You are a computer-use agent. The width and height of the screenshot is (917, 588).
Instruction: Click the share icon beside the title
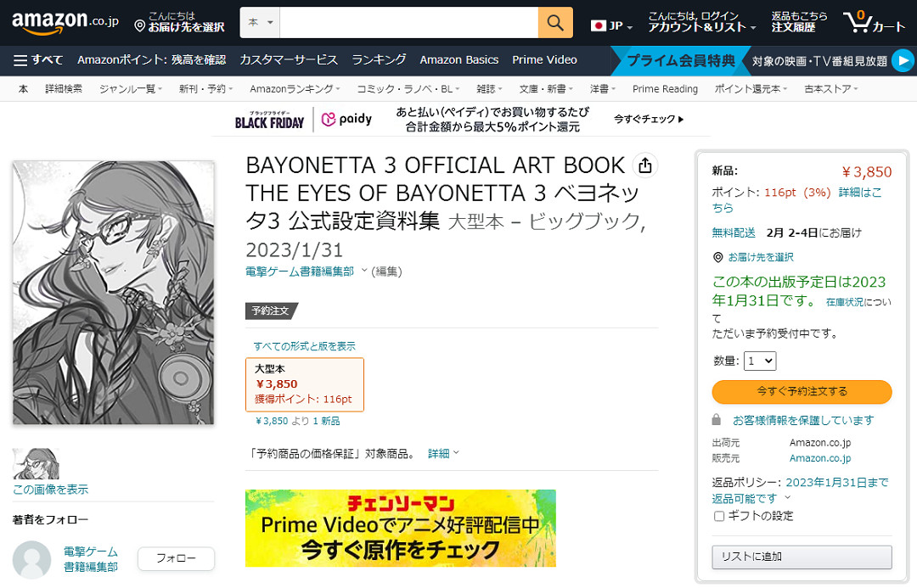point(645,165)
